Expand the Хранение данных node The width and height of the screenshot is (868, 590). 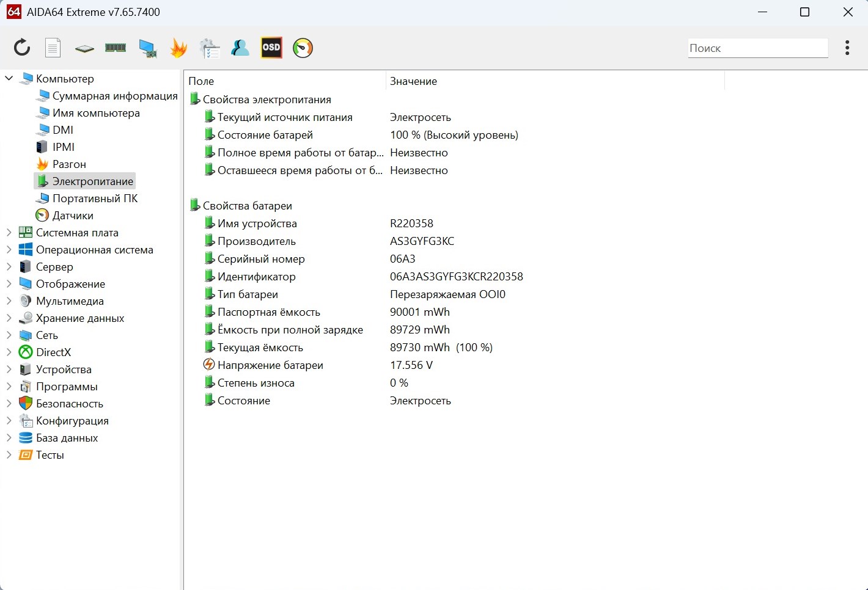point(9,318)
